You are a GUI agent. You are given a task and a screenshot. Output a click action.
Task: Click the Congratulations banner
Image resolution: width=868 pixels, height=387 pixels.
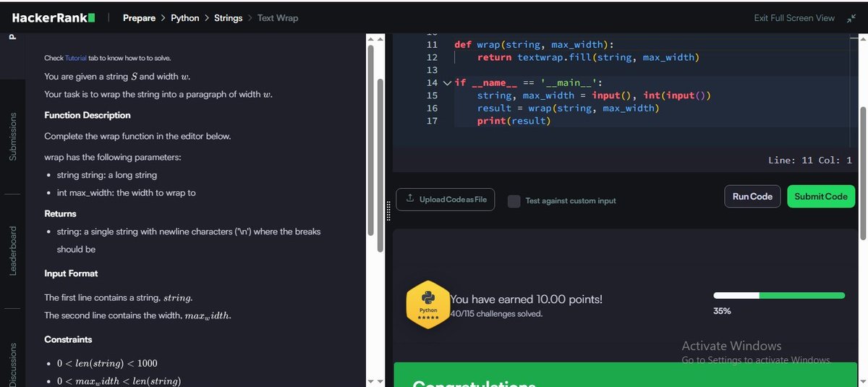pos(625,375)
